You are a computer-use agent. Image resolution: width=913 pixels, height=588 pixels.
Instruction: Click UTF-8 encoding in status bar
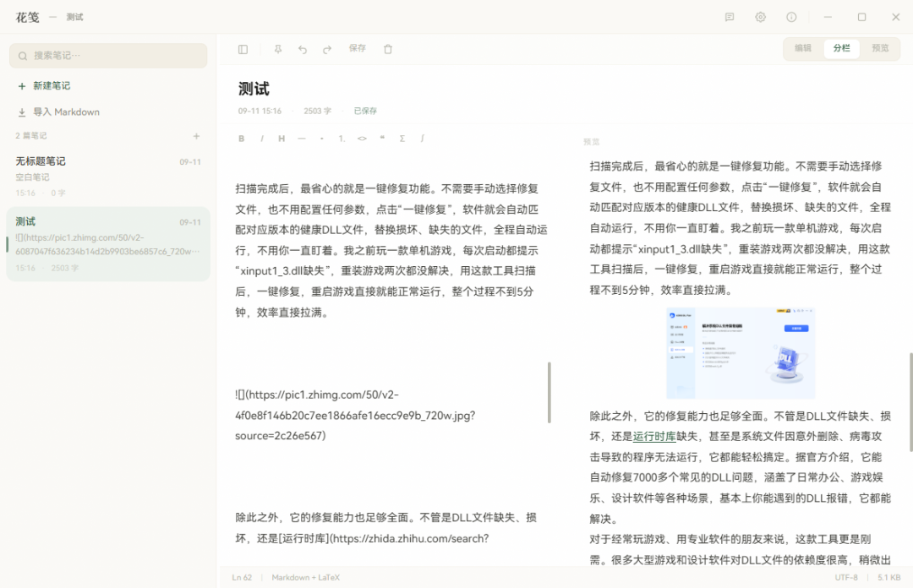[846, 578]
